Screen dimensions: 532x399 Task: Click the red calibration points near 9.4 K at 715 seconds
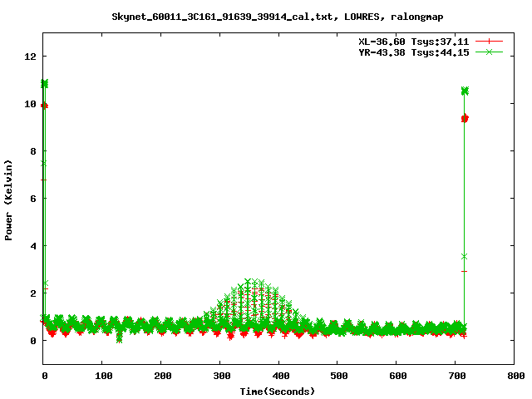click(x=465, y=118)
